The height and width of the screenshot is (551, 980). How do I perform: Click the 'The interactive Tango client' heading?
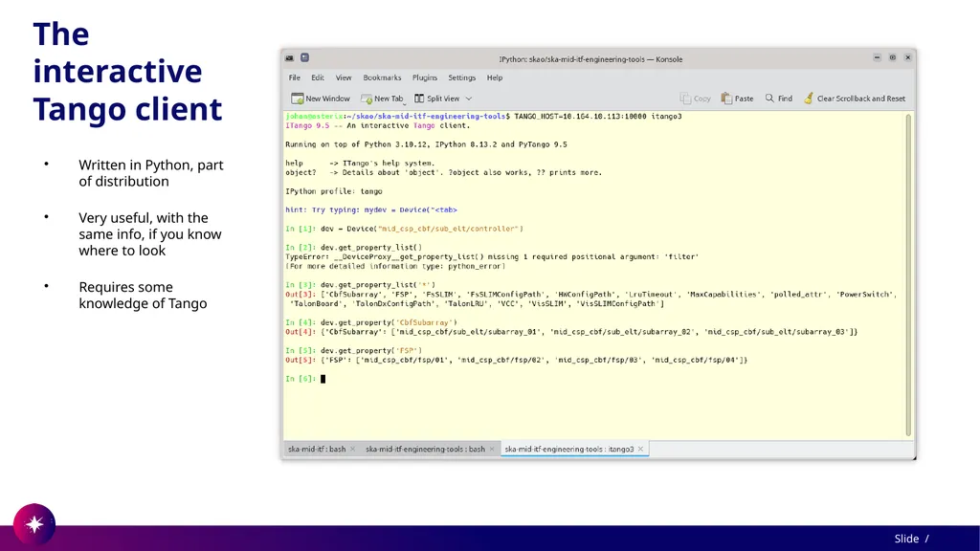point(127,71)
